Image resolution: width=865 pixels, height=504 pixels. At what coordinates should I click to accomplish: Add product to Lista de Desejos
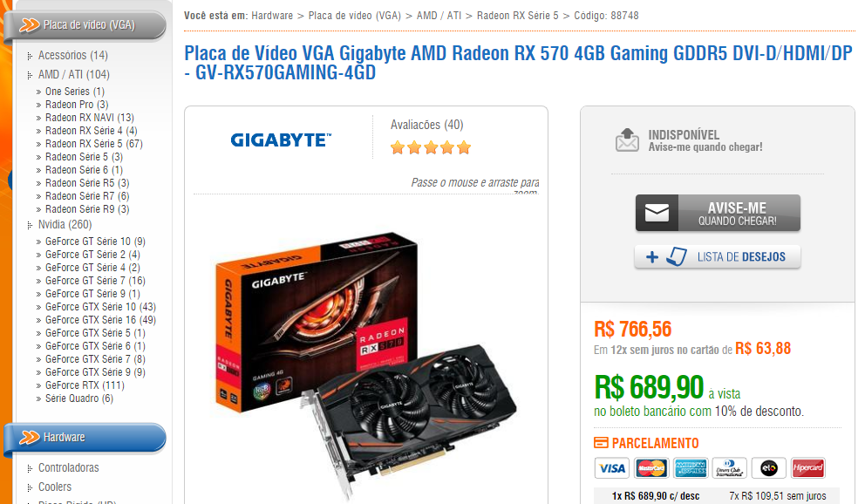pos(718,257)
